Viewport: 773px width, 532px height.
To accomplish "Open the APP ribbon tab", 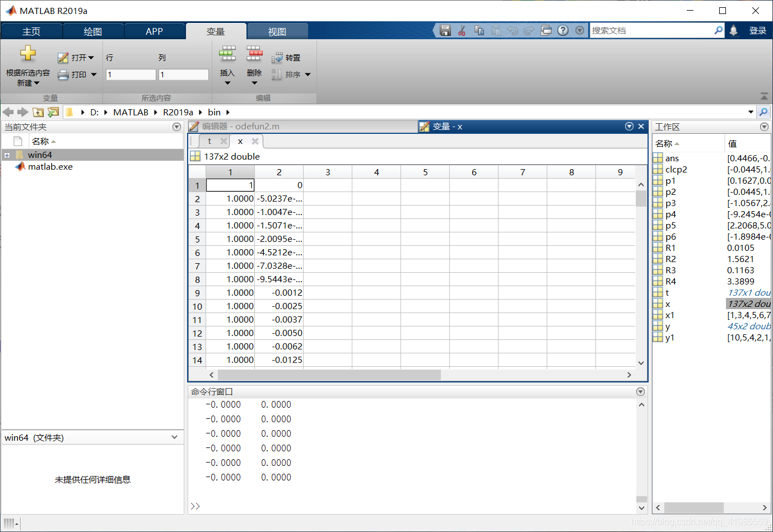I will 155,31.
